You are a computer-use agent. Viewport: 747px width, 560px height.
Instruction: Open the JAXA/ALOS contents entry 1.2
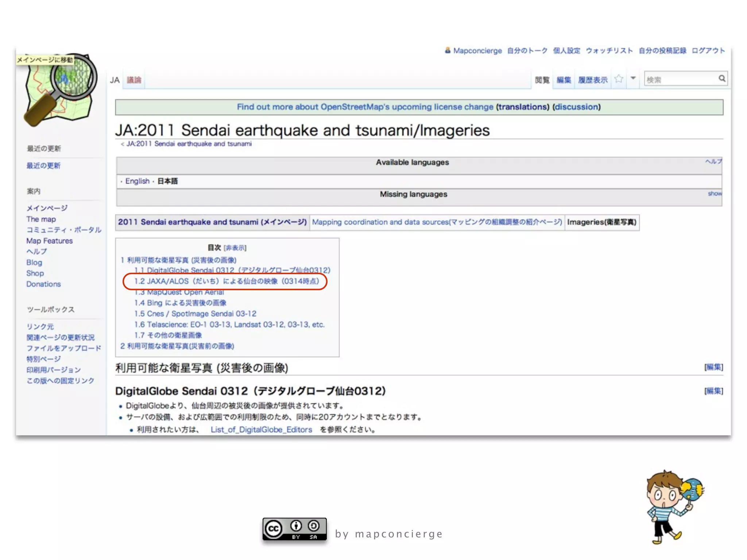pyautogui.click(x=226, y=281)
